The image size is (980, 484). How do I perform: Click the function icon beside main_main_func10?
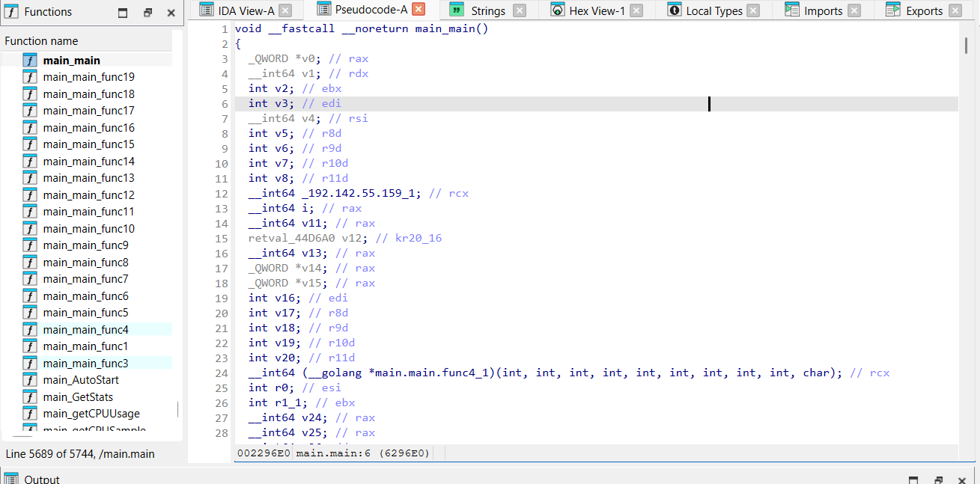30,229
